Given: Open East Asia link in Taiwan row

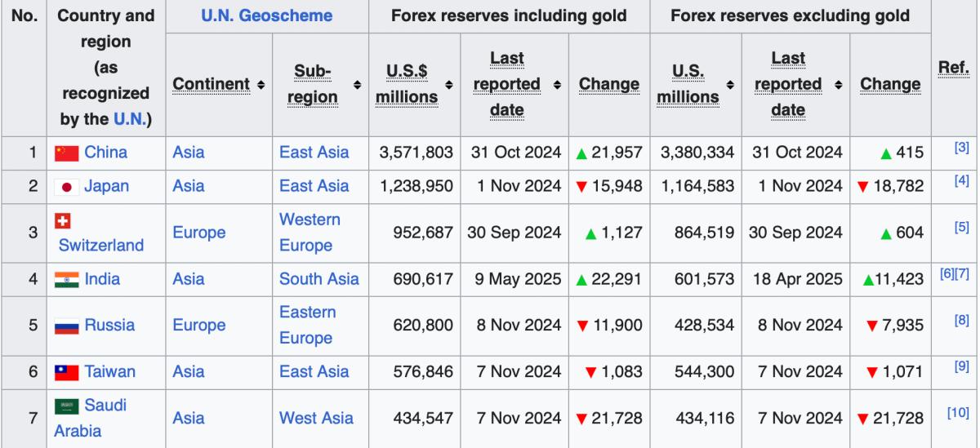Looking at the screenshot, I should pos(314,373).
